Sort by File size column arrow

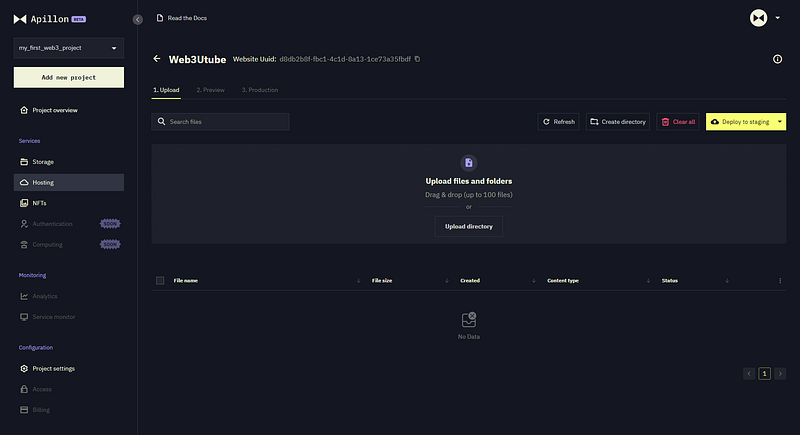point(446,280)
